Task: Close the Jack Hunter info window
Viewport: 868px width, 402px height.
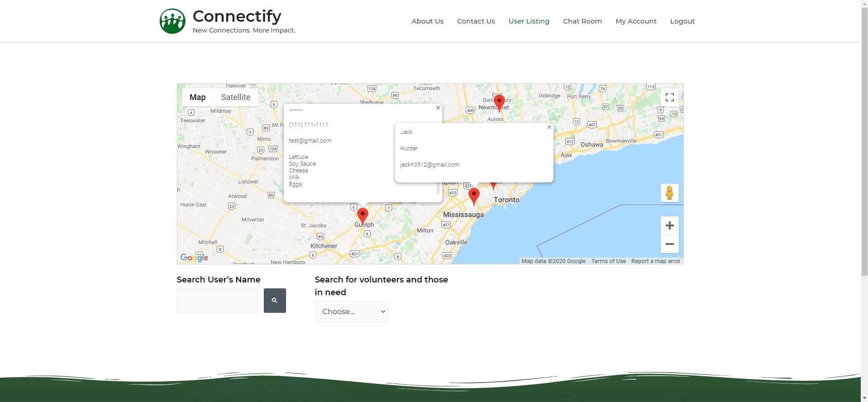Action: (549, 127)
